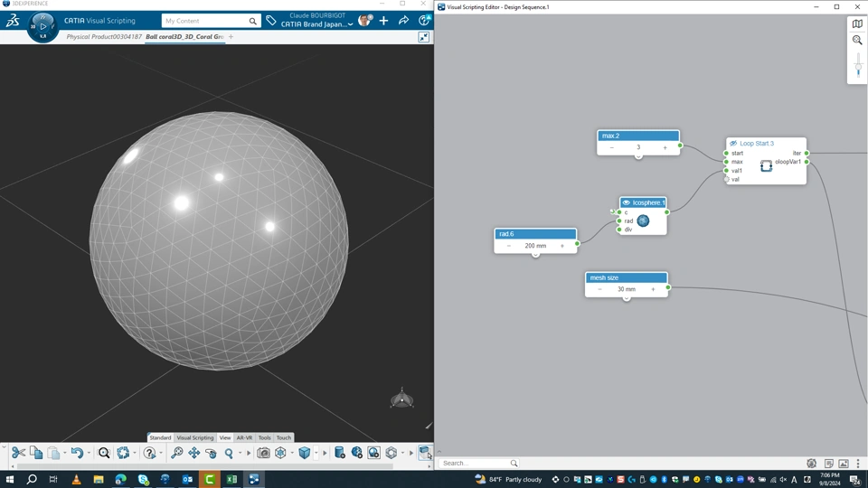Select the Zoom magnifier icon
Image resolution: width=868 pixels, height=488 pixels.
click(229, 453)
